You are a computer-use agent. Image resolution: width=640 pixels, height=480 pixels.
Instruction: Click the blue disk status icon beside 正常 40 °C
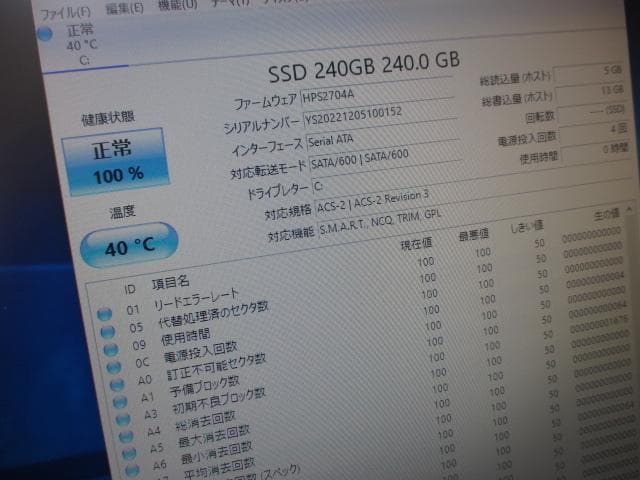click(x=45, y=34)
